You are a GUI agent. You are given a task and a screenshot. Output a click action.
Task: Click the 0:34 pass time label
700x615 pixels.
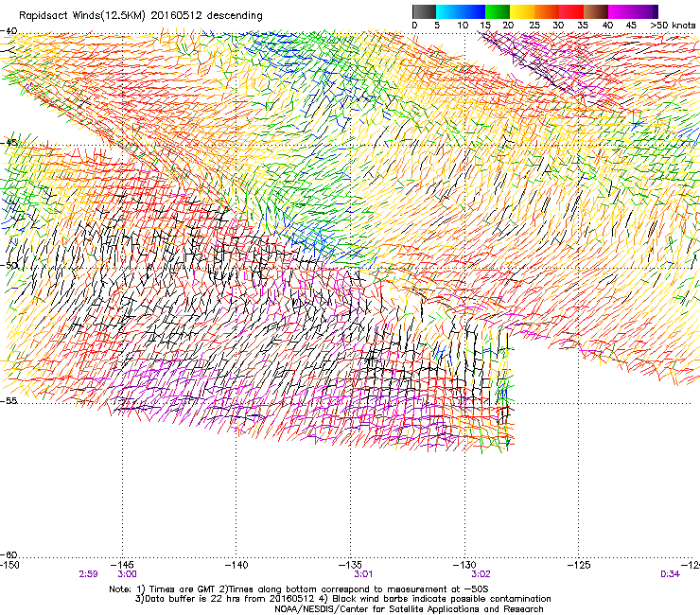pyautogui.click(x=670, y=574)
